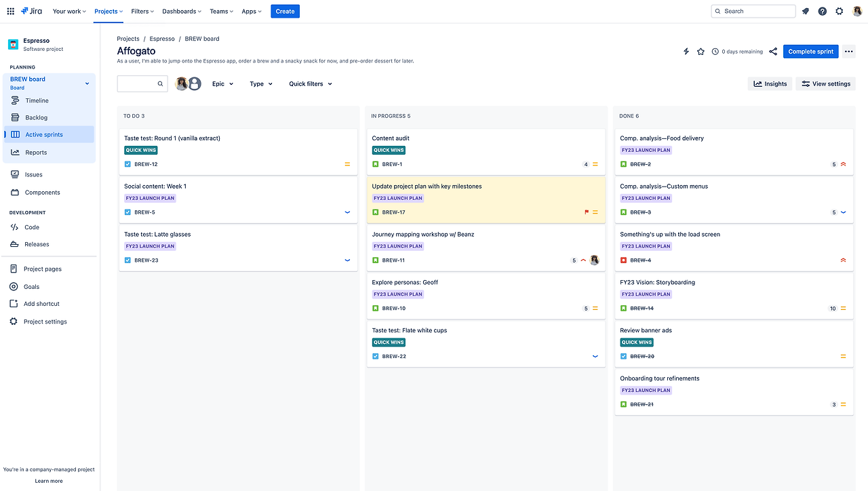Screen dimensions: 868x491
Task: Click the story type icon on BREW-1
Action: [x=376, y=164]
